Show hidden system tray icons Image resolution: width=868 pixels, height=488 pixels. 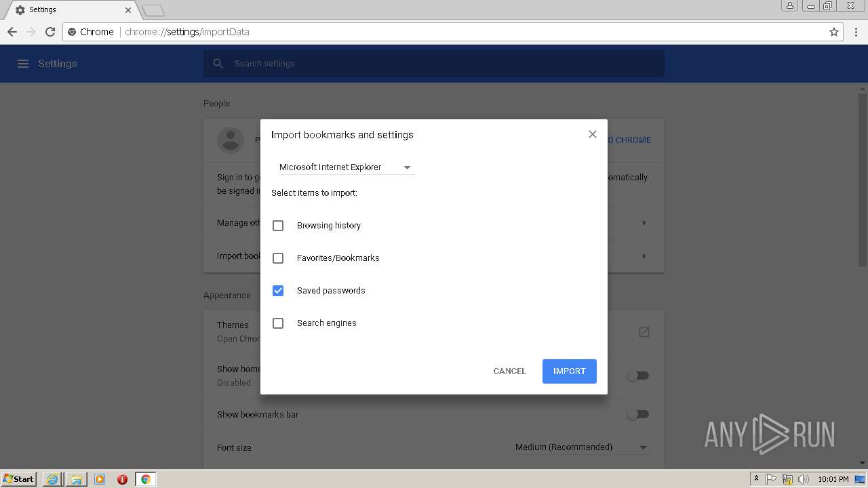point(756,479)
